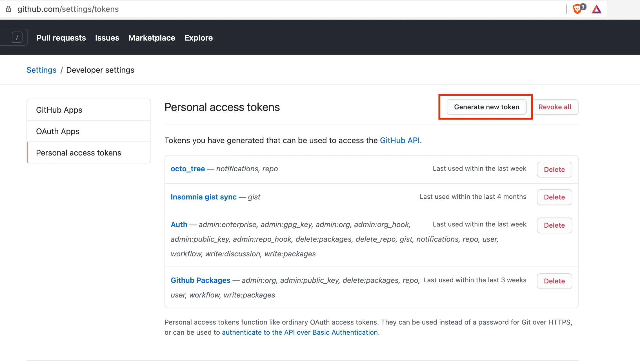Delete the Insomnia gist sync token
Screen dimensions: 640x364
pyautogui.click(x=554, y=197)
